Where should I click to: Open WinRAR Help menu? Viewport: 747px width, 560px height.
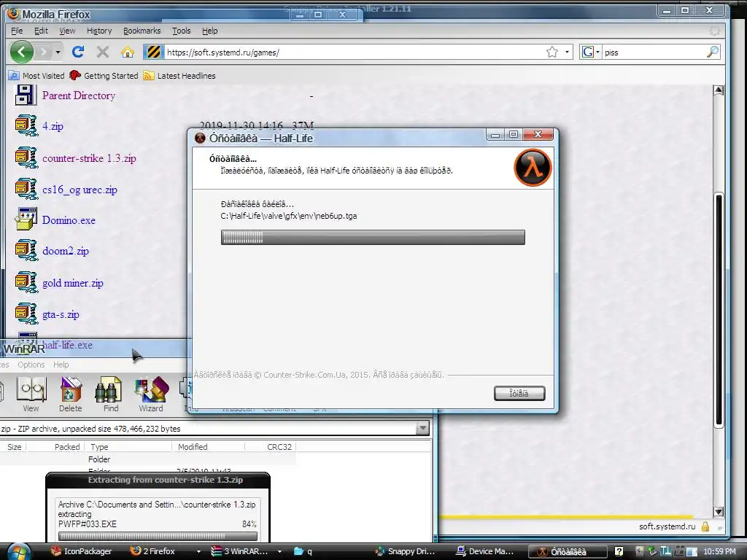61,365
